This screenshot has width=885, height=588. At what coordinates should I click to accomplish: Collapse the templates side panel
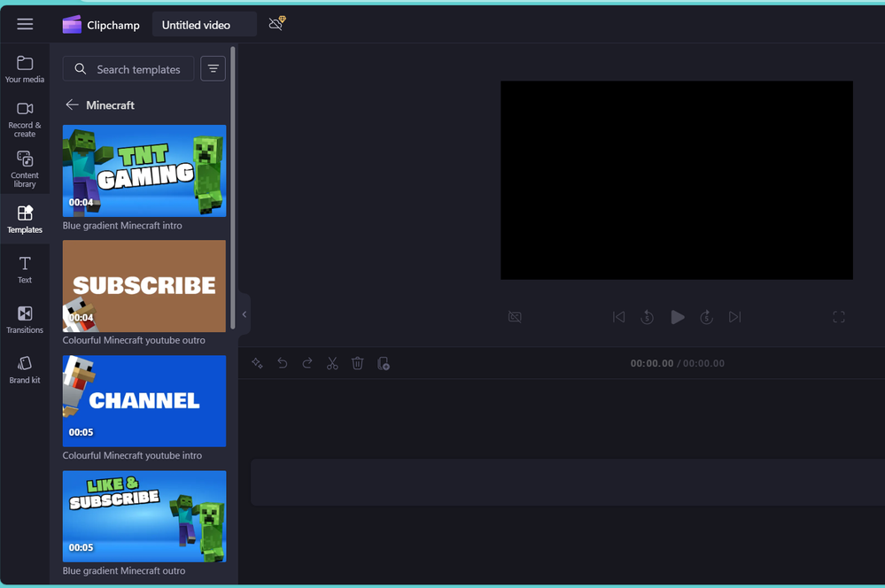(245, 314)
